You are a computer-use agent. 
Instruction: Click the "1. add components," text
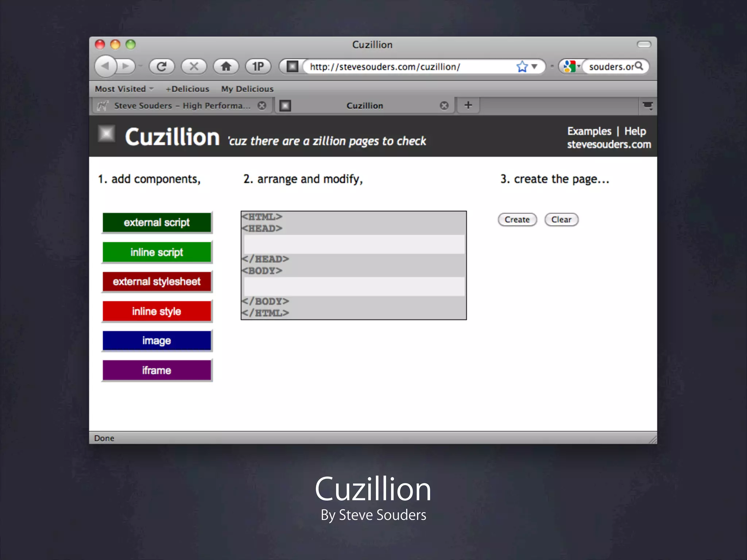tap(149, 179)
